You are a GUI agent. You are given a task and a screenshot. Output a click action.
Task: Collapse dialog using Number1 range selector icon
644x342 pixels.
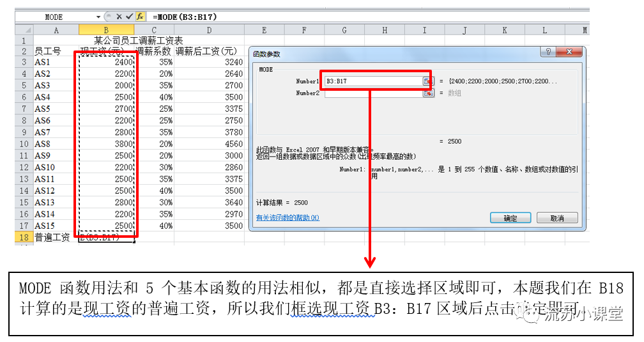click(428, 81)
